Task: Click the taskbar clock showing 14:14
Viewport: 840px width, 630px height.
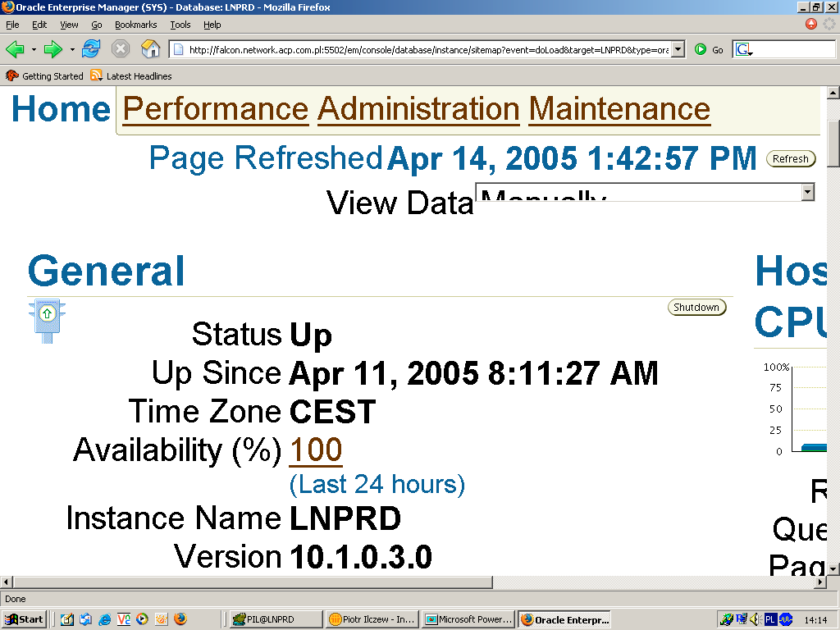Action: click(815, 620)
